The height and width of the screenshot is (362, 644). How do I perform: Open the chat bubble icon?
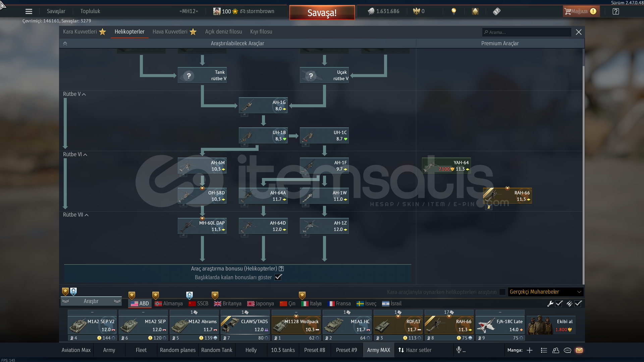click(568, 350)
